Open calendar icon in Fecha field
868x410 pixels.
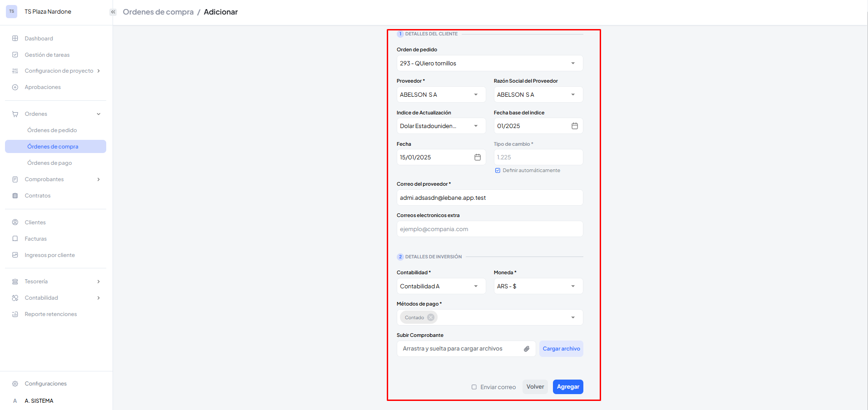point(478,157)
